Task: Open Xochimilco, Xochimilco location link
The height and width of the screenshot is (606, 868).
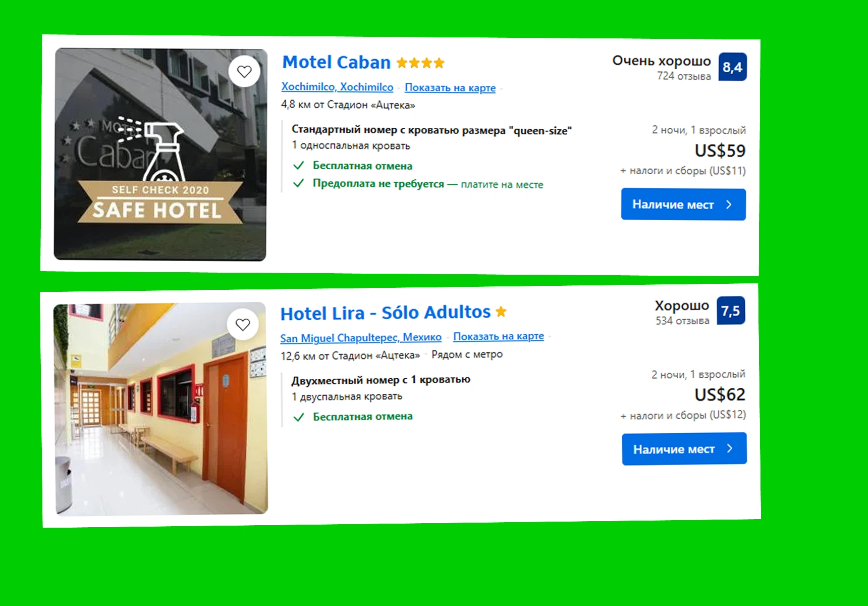Action: pyautogui.click(x=337, y=87)
